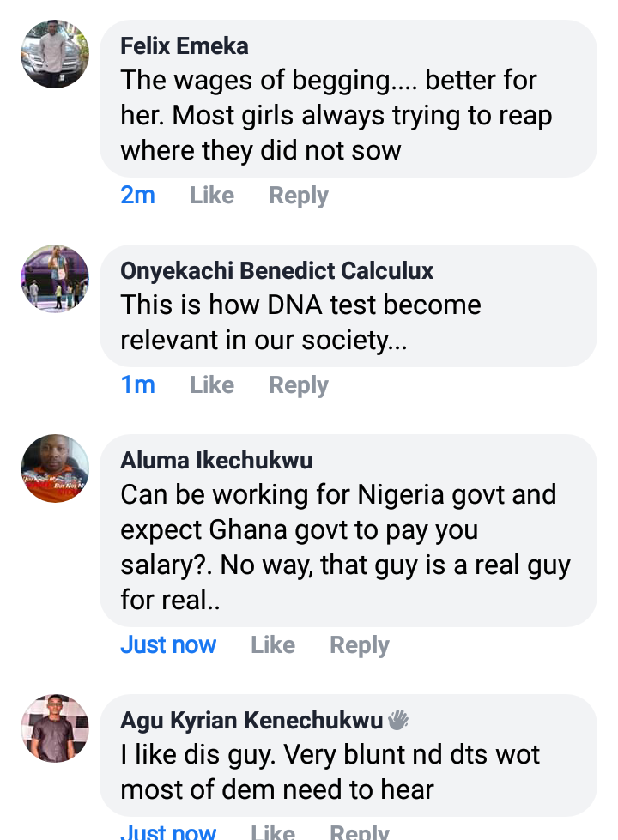Open Felix Emeka's profile picture
Screen dimensions: 618x840
55,54
